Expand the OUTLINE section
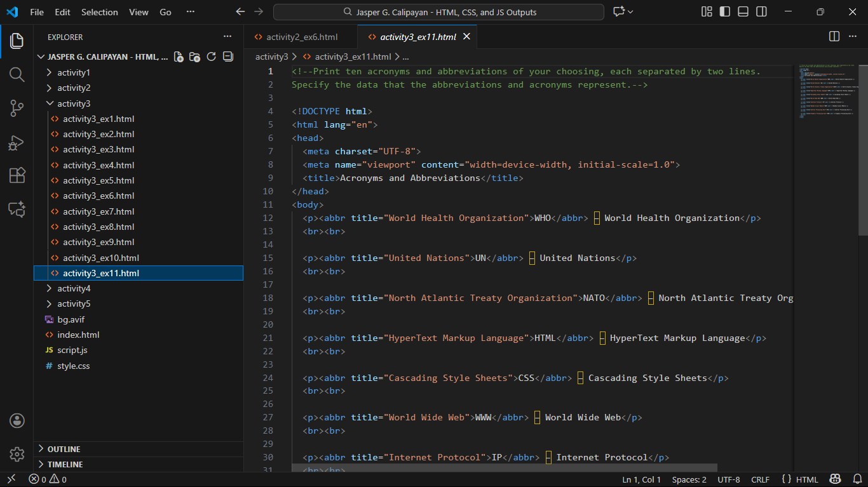The image size is (868, 487). 64,449
